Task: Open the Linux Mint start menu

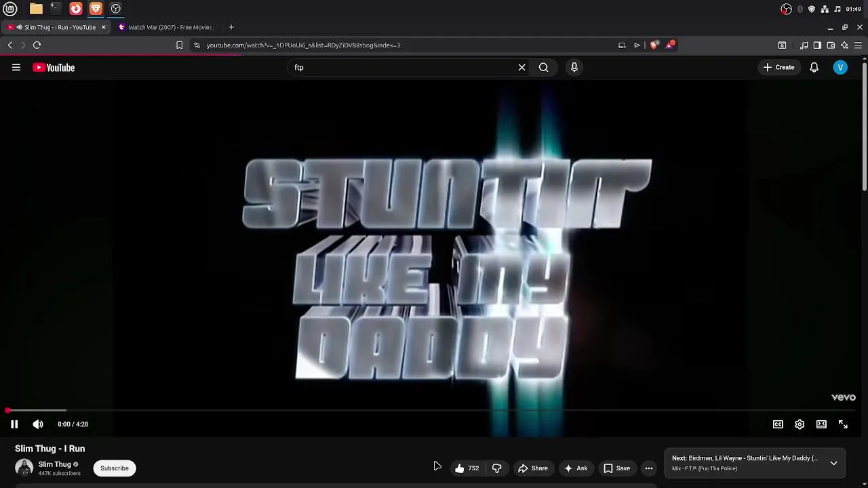Action: (10, 9)
